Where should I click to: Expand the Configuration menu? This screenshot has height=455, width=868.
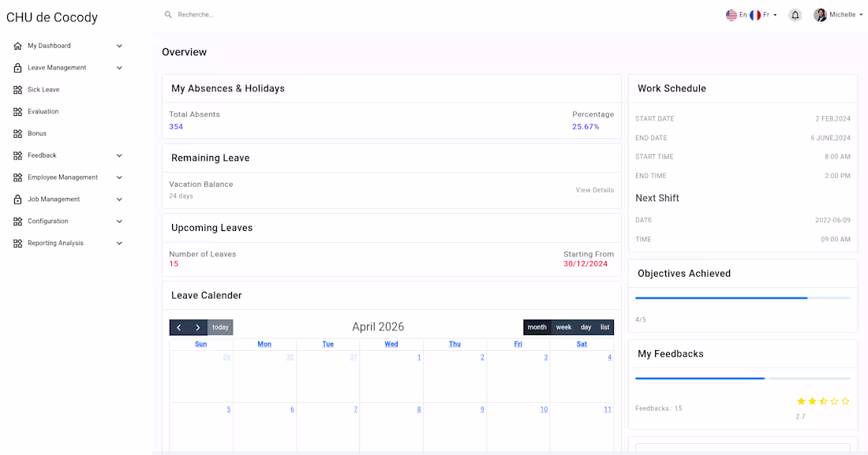[x=119, y=221]
